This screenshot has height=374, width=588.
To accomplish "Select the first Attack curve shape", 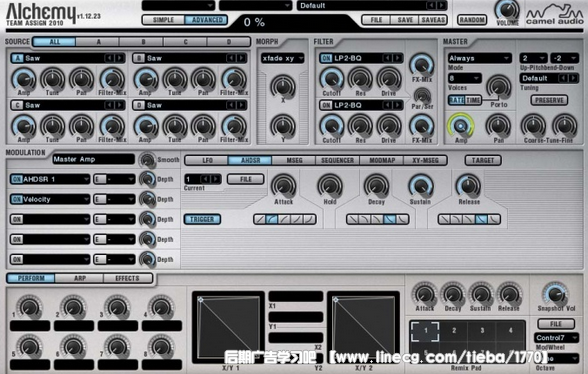I will 260,219.
